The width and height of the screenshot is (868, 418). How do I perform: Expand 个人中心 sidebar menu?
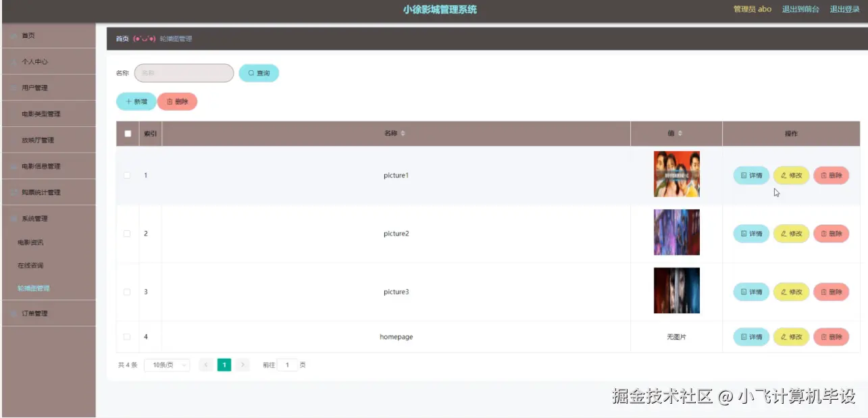tap(49, 61)
